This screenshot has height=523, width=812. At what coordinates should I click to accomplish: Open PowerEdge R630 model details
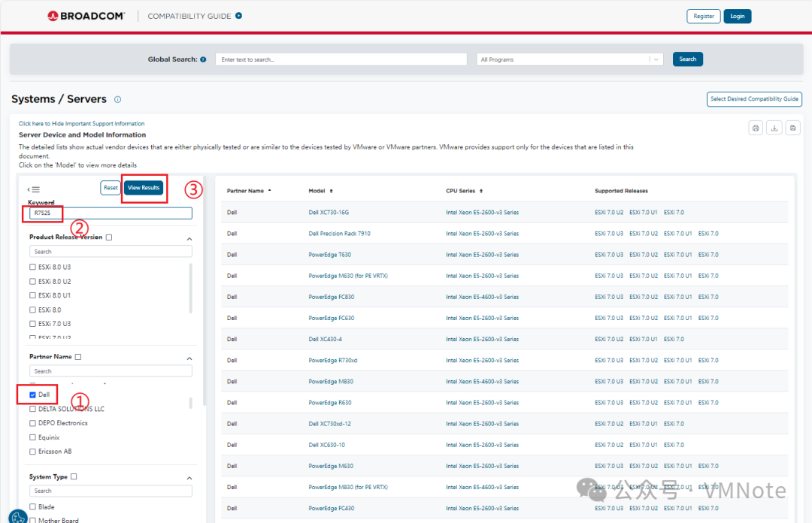[x=330, y=403]
